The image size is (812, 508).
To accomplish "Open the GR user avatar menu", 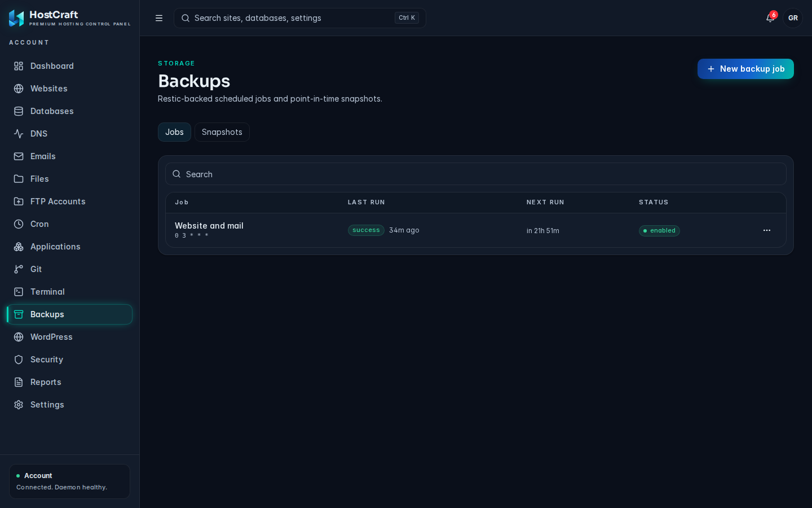I will click(793, 18).
